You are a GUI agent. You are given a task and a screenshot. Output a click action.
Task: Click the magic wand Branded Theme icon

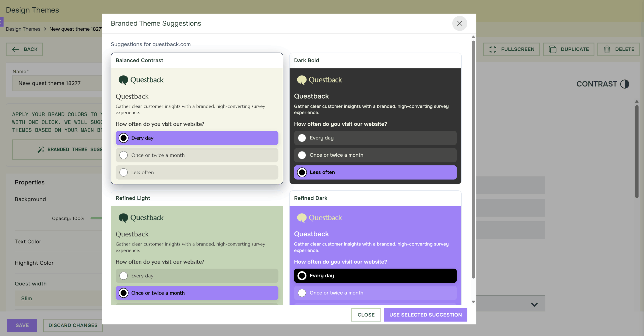click(x=41, y=150)
